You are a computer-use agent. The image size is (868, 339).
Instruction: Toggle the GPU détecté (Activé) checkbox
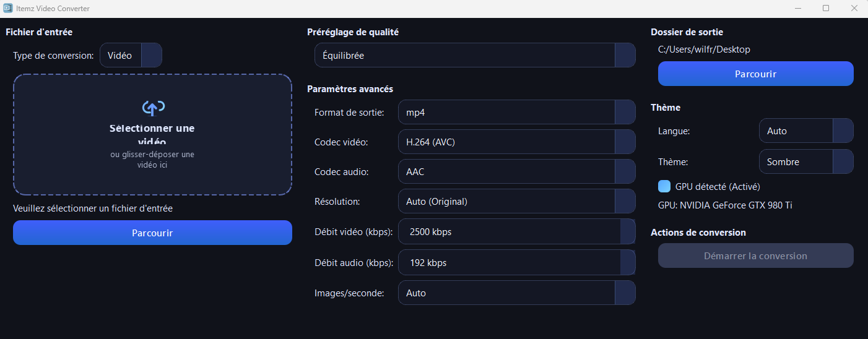coord(664,186)
